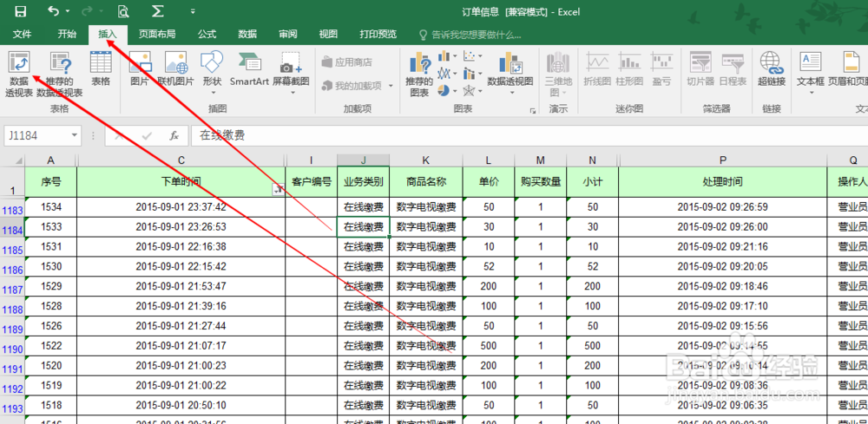Insert a 盈亏 (Win/Loss) sparkline
Image resolution: width=868 pixels, height=424 pixels.
[x=661, y=69]
